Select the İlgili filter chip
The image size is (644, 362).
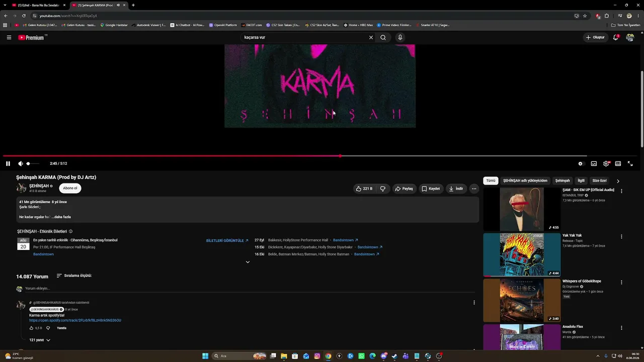tap(581, 180)
